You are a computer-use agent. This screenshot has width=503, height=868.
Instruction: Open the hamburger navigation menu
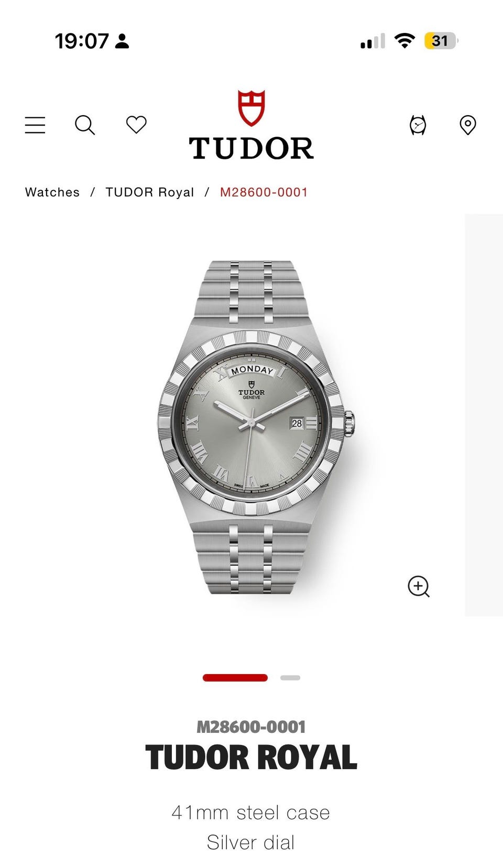(35, 125)
